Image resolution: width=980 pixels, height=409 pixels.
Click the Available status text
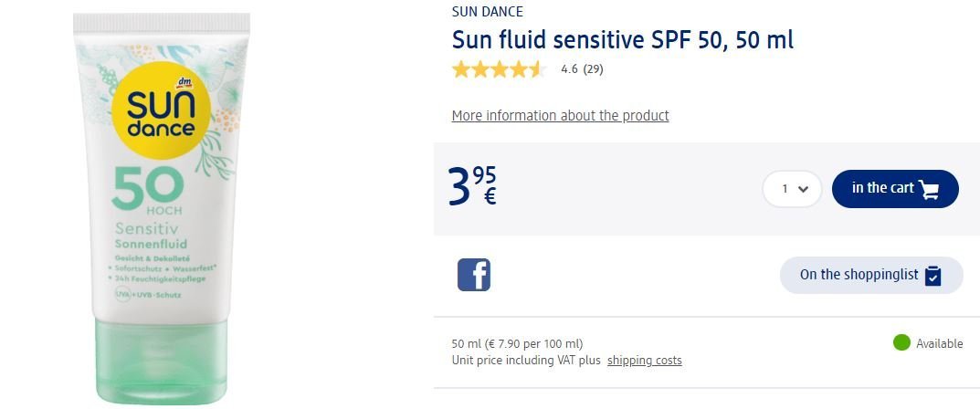click(939, 344)
